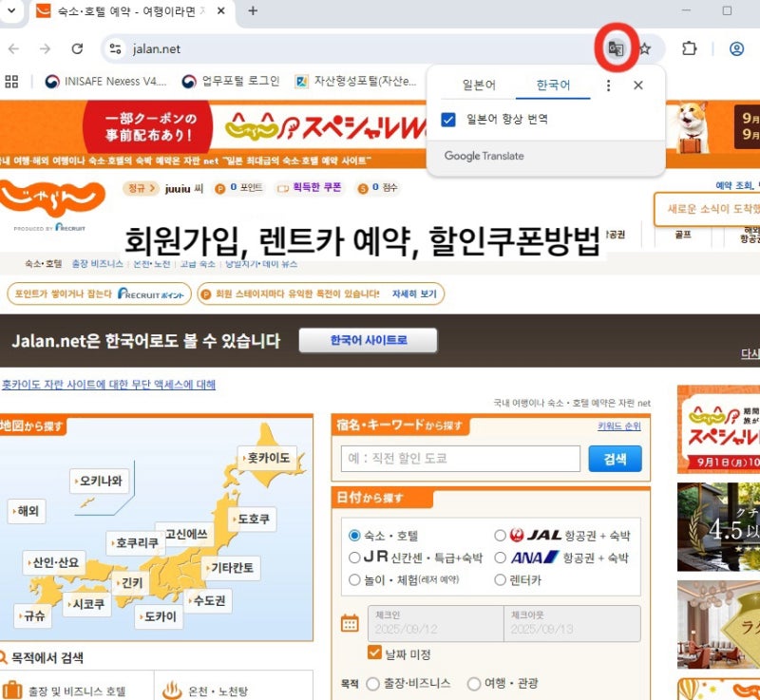
Task: Open INISAFE Nexess V4 bookmark
Action: pos(105,82)
